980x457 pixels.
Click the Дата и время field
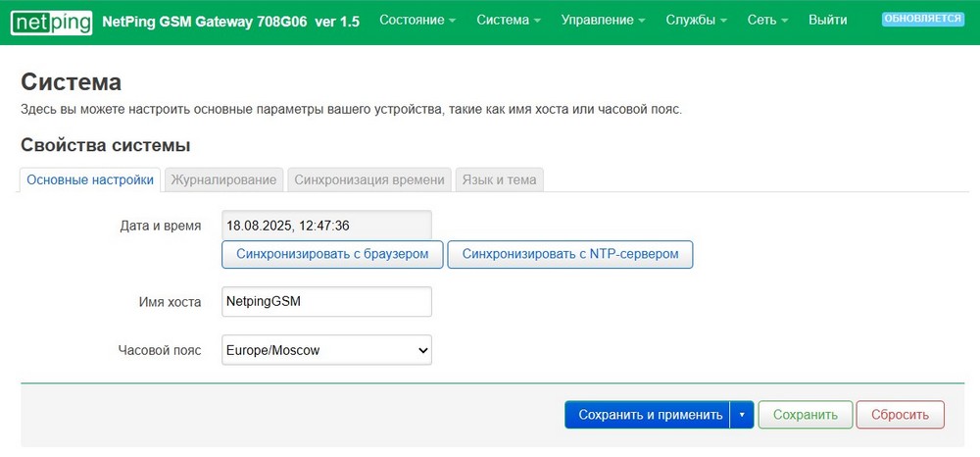[x=326, y=225]
